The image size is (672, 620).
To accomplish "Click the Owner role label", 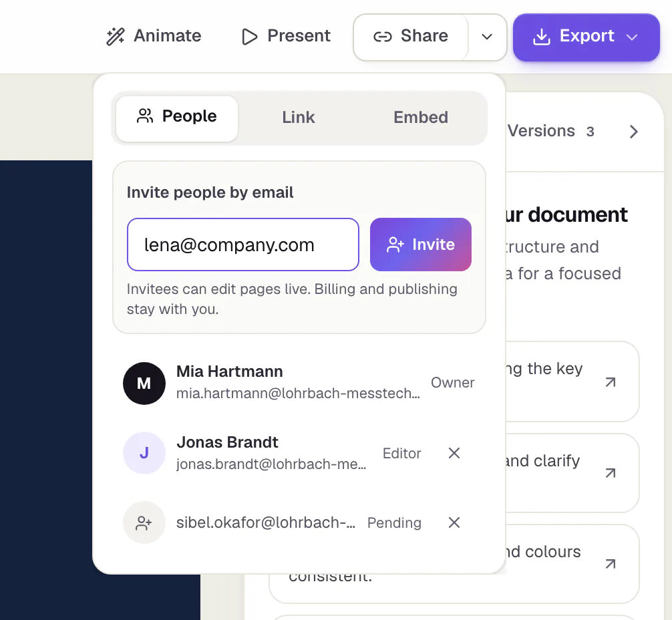I will click(452, 382).
